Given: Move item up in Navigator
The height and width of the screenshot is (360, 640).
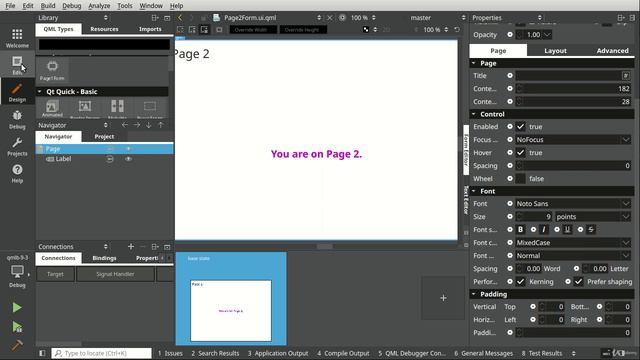Looking at the screenshot, I should point(161,125).
